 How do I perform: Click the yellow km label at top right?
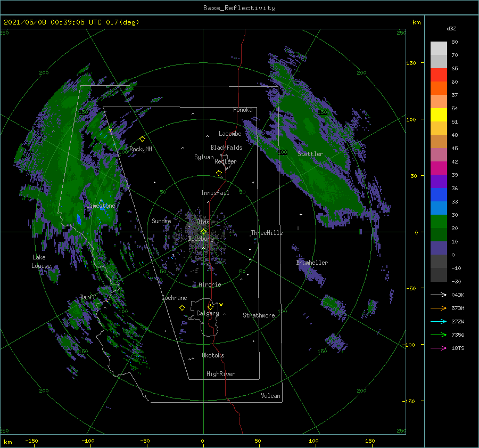(416, 22)
